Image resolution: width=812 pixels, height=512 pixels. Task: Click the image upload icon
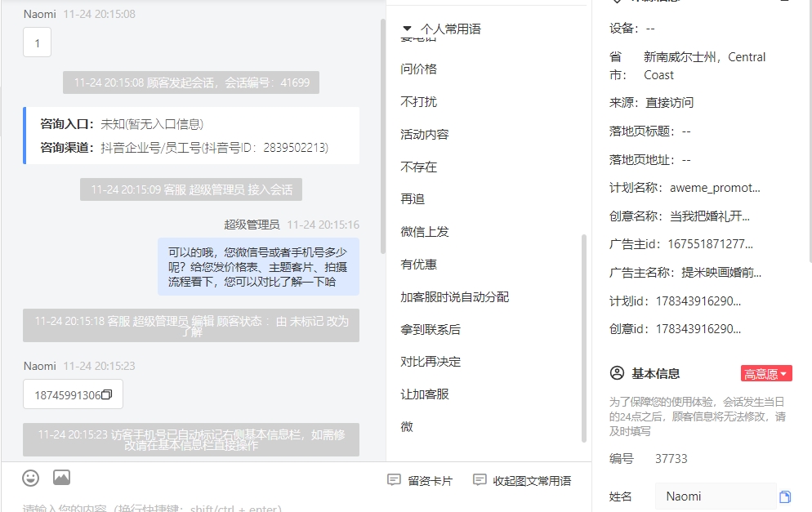click(x=61, y=478)
